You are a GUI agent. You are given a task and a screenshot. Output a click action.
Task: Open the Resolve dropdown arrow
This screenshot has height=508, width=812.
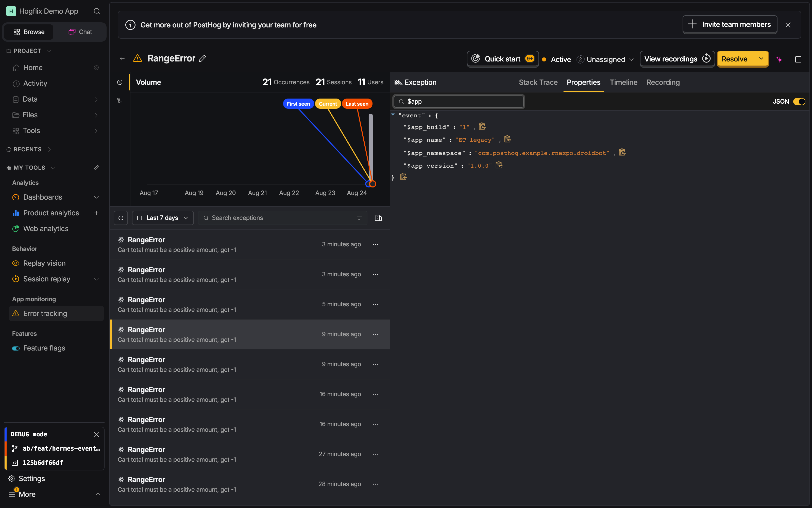point(761,59)
